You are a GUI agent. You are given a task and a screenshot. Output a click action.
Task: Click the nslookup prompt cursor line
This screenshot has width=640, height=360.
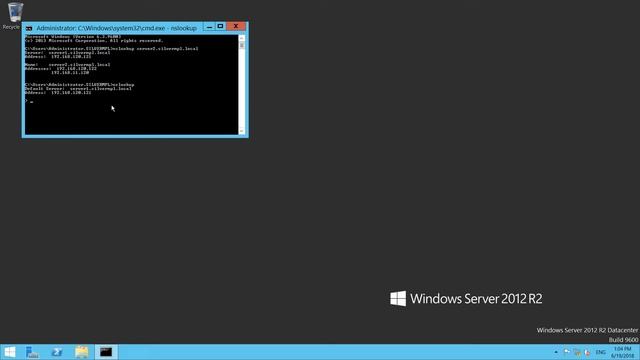point(29,100)
